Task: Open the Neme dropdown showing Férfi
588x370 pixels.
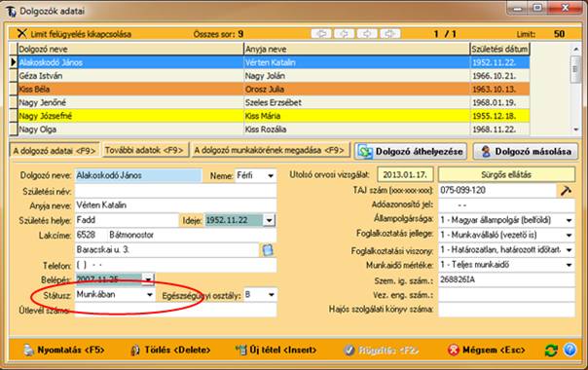Action: click(271, 175)
